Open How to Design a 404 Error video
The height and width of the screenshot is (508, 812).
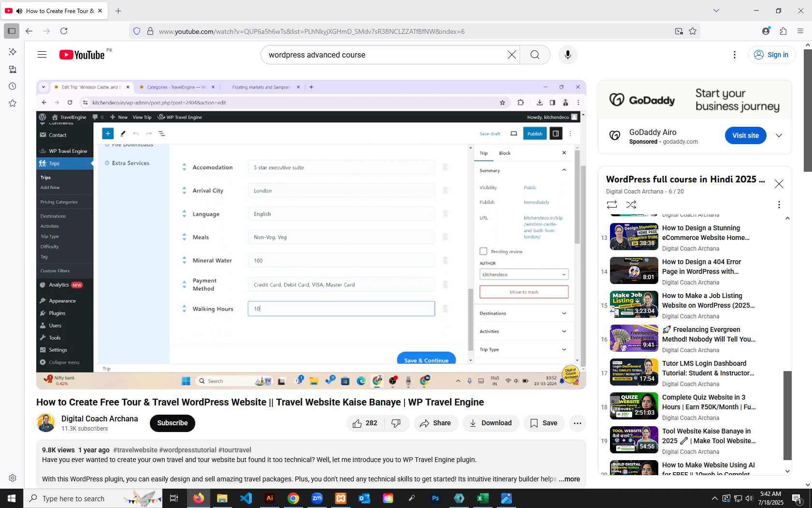pyautogui.click(x=702, y=267)
